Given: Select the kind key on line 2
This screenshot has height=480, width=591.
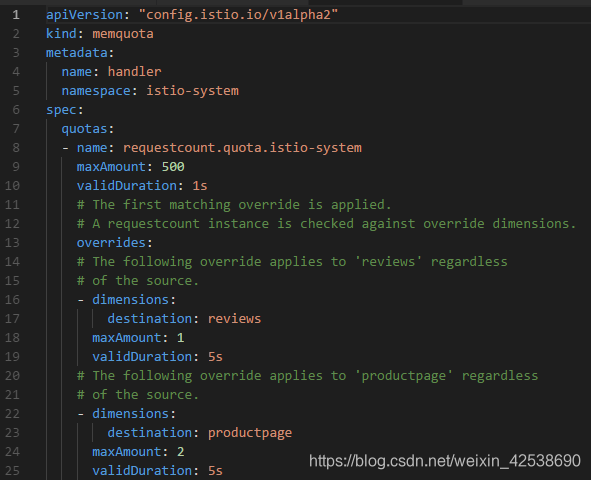Looking at the screenshot, I should [x=61, y=34].
